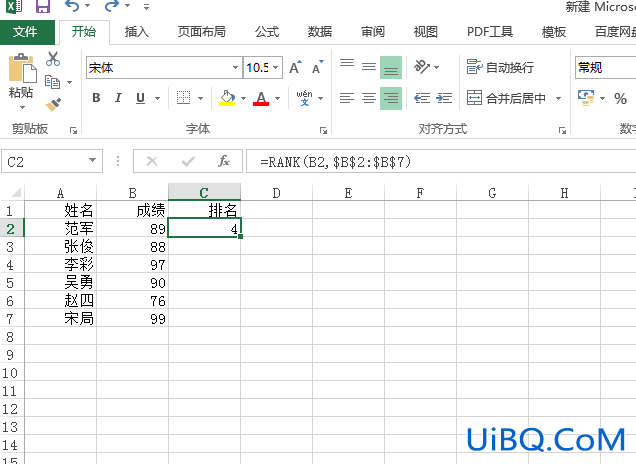Show phonetic guide with wén icon
Image resolution: width=636 pixels, height=464 pixels.
pyautogui.click(x=304, y=98)
